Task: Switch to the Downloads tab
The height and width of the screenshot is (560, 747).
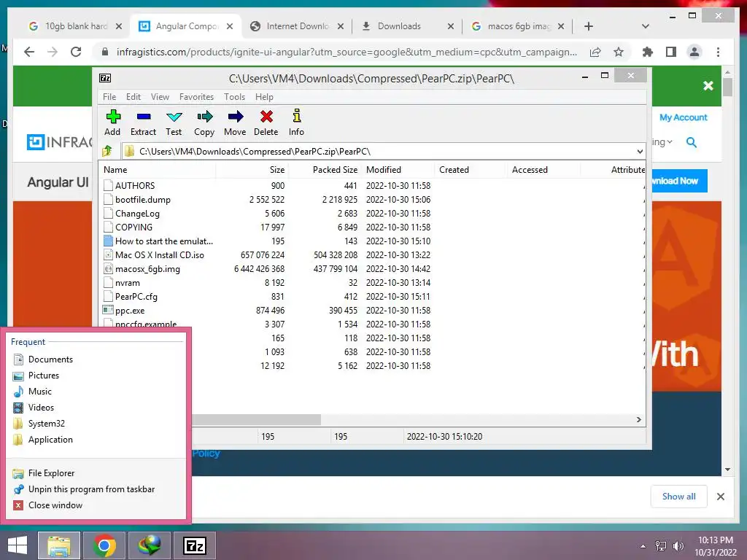Action: 406,26
